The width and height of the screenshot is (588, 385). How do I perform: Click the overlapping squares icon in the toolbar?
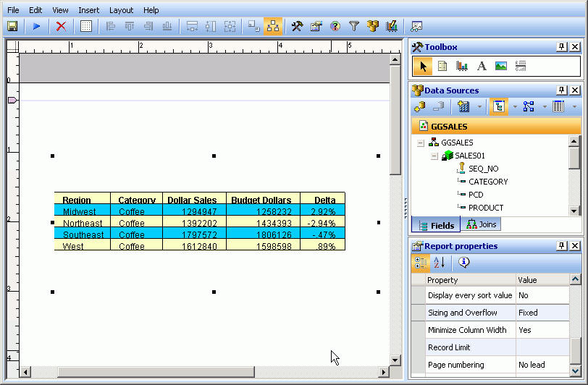(254, 26)
